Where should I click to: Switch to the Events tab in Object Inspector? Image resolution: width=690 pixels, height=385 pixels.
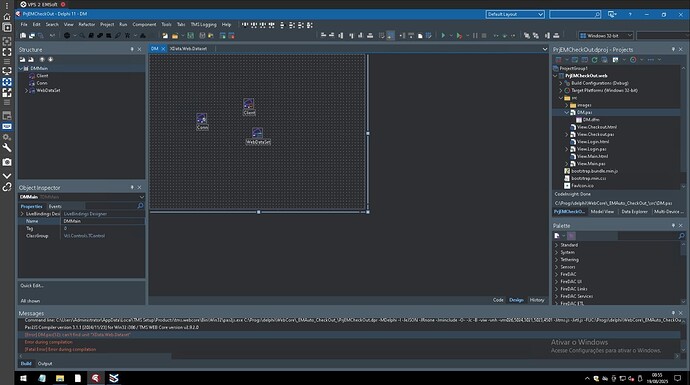coord(55,206)
